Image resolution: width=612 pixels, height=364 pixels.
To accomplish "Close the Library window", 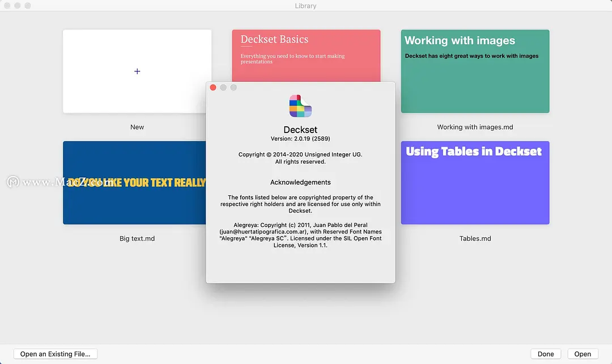I will (7, 6).
